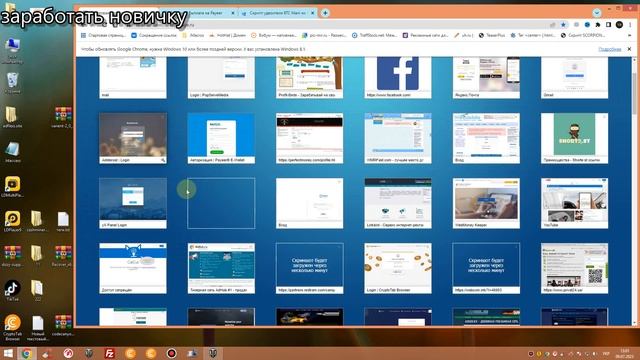Open the tile with blue cat logo

(x=133, y=268)
